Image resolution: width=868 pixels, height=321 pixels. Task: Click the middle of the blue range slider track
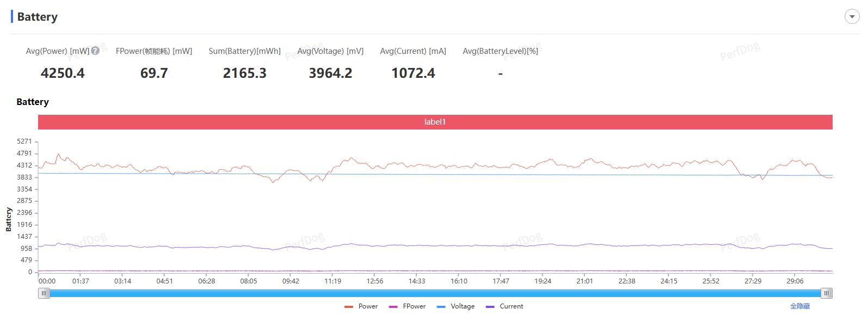(x=435, y=293)
